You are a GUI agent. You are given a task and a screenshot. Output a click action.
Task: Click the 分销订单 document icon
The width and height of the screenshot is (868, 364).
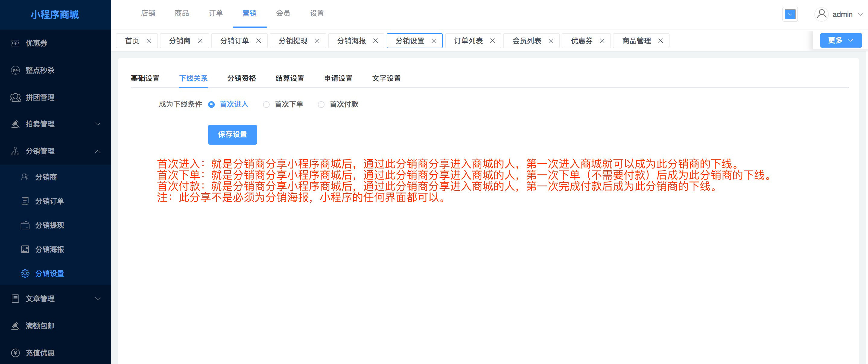click(x=25, y=201)
